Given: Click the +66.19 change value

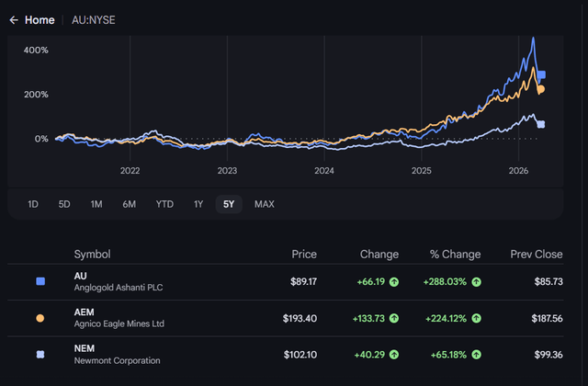Looking at the screenshot, I should 371,282.
